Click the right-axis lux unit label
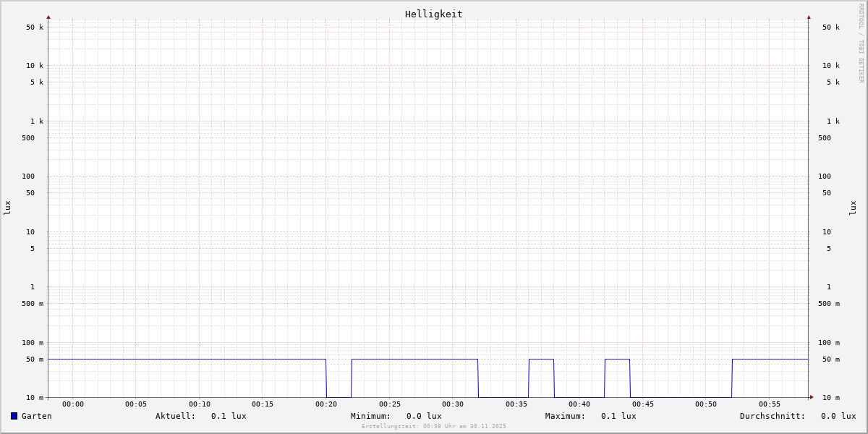868x434 pixels. tap(853, 208)
